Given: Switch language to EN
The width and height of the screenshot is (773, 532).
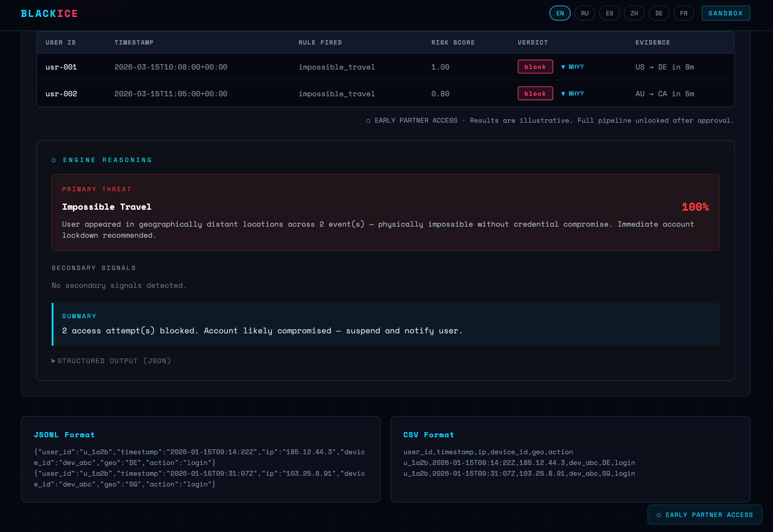Looking at the screenshot, I should (x=560, y=13).
